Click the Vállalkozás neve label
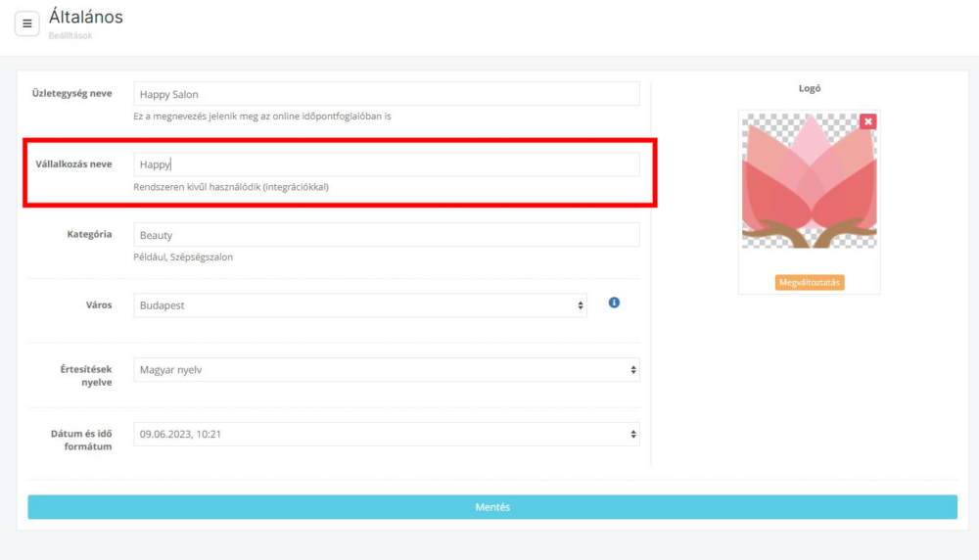 click(x=73, y=164)
